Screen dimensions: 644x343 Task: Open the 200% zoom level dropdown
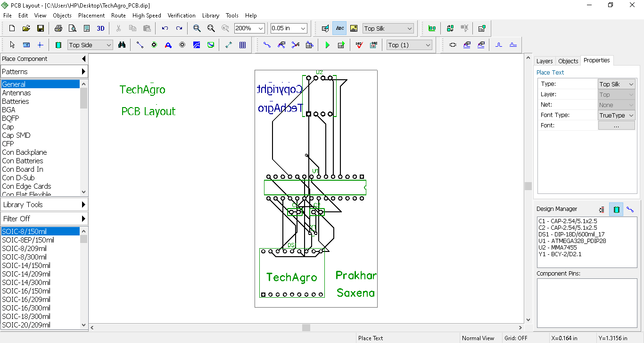click(260, 28)
